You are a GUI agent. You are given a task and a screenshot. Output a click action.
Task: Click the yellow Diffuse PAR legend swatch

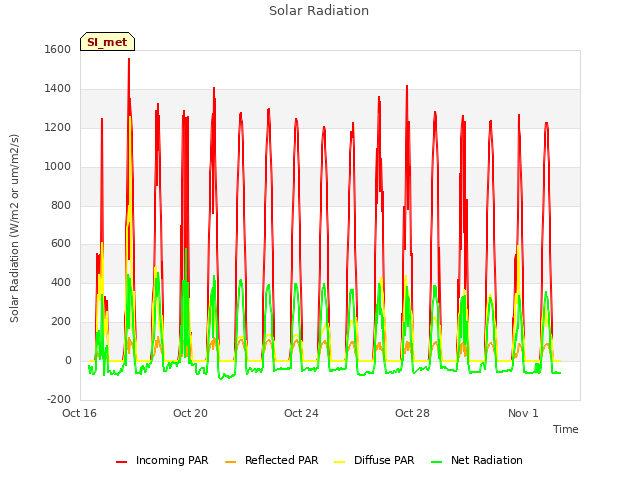click(339, 462)
